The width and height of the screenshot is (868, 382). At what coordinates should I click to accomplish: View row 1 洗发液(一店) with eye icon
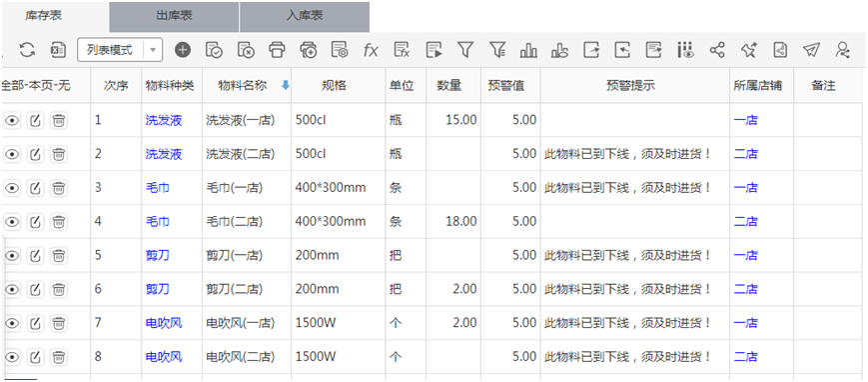pyautogui.click(x=12, y=120)
